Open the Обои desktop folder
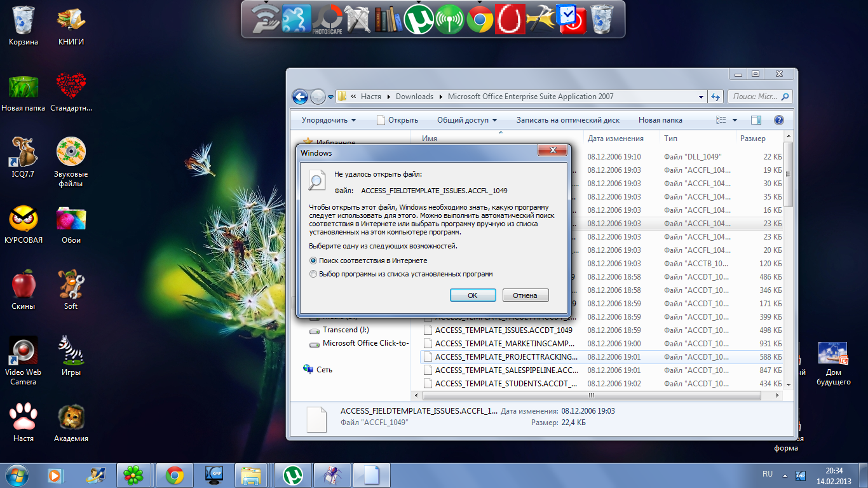 [x=71, y=224]
